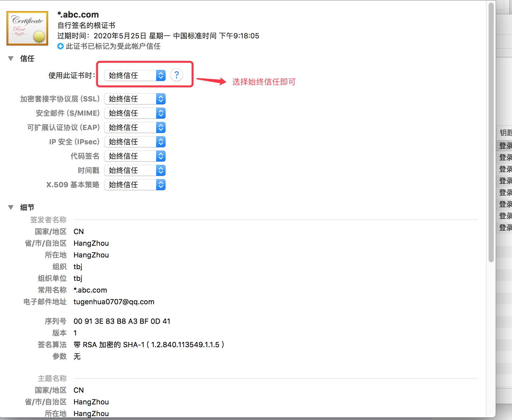This screenshot has width=512, height=420.
Task: Open the 时间戳 trust dropdown
Action: click(x=135, y=170)
